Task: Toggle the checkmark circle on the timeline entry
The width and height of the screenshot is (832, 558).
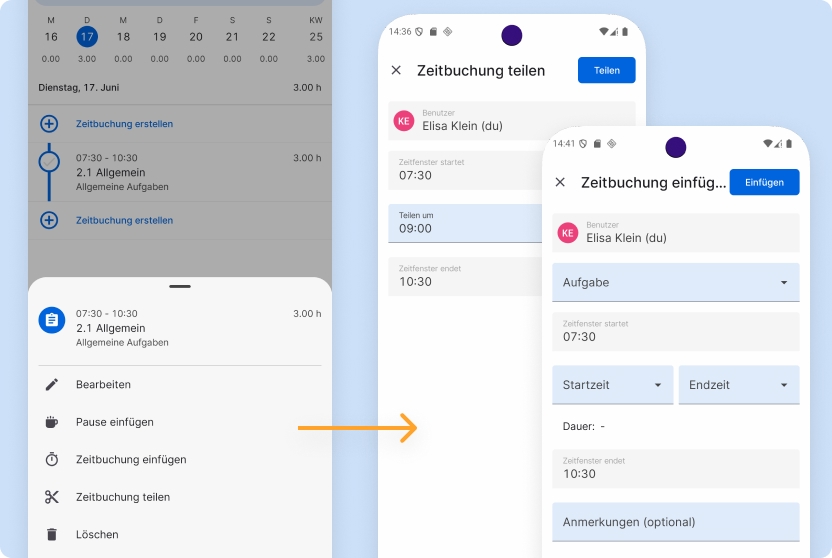Action: pyautogui.click(x=49, y=160)
